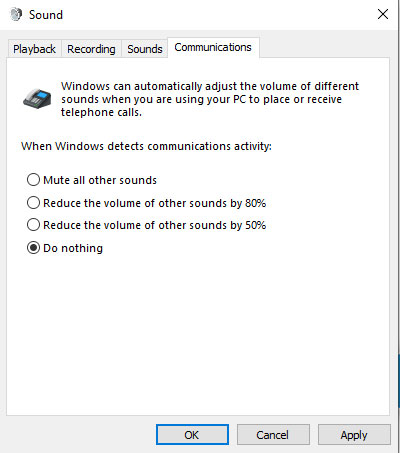Confirm settings with the OK button
Viewport: 400px width, 453px height.
click(x=192, y=435)
